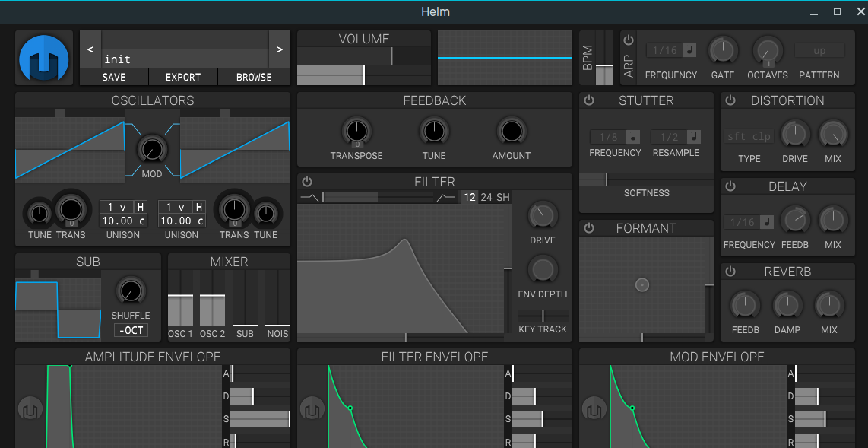Click the low-pass filter shape icon
Screen dimensions: 868x448
coord(309,197)
